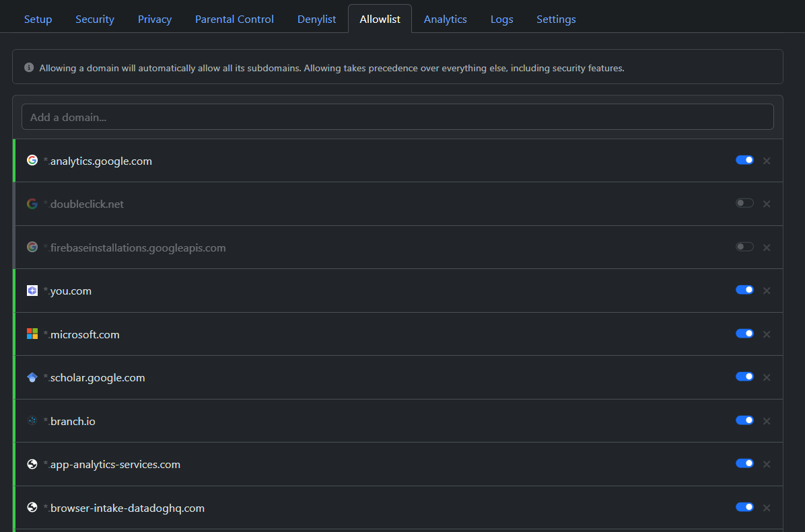
Task: Go to the Parental Control tab
Action: coord(234,19)
